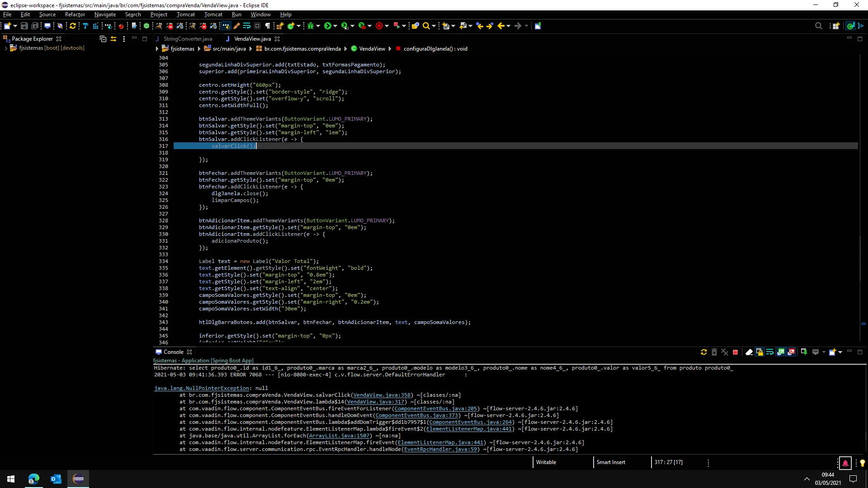Toggle Pin Console button
The height and width of the screenshot is (488, 868).
pyautogui.click(x=804, y=352)
